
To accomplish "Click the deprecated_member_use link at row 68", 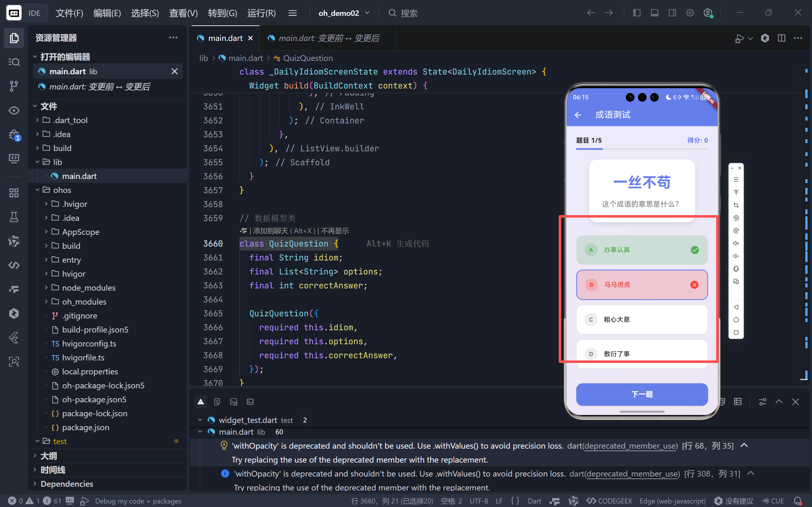I will pyautogui.click(x=629, y=446).
